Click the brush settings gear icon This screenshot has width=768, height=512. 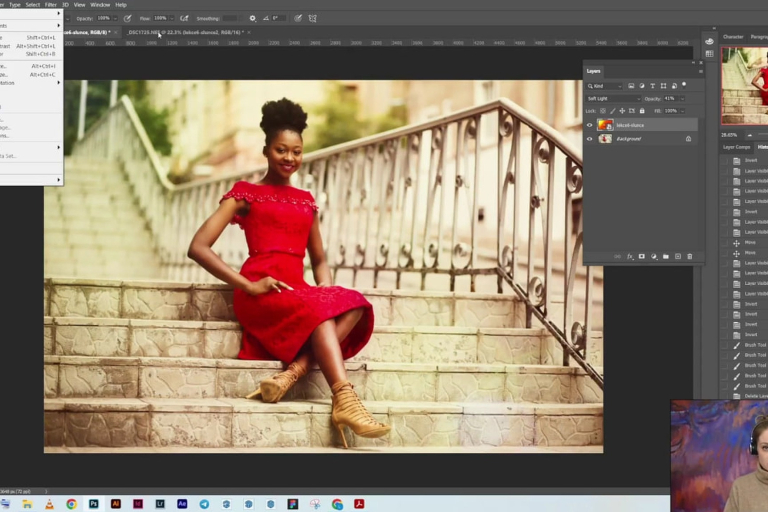click(252, 18)
